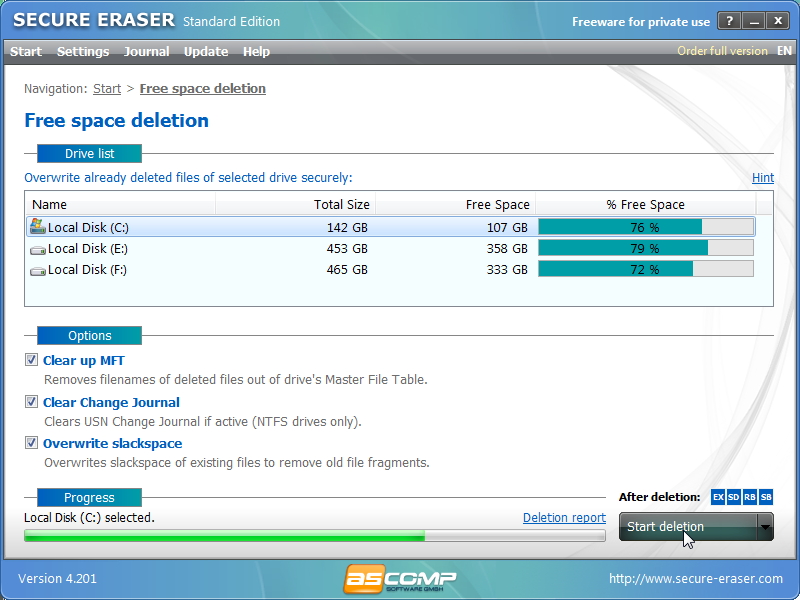
Task: Click the 453 GB total size value
Action: [347, 248]
